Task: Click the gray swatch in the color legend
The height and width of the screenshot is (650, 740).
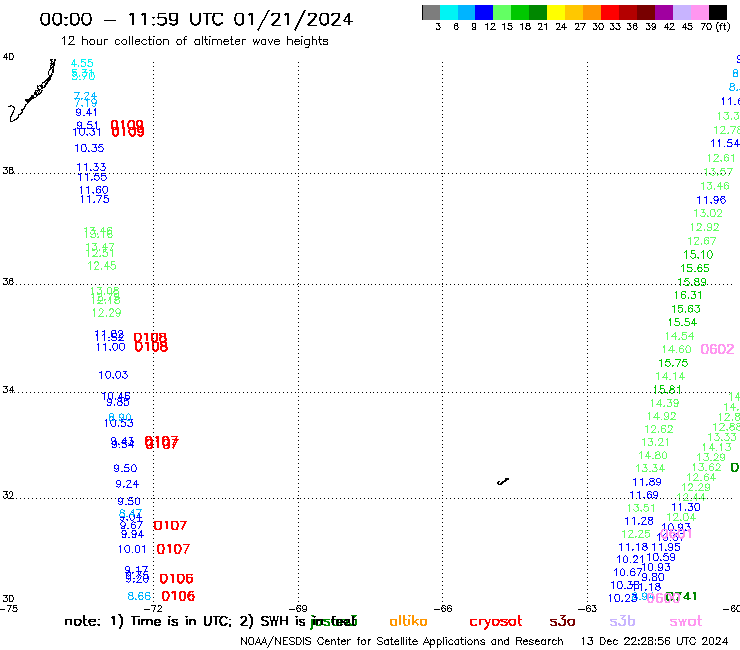Action: coord(431,12)
